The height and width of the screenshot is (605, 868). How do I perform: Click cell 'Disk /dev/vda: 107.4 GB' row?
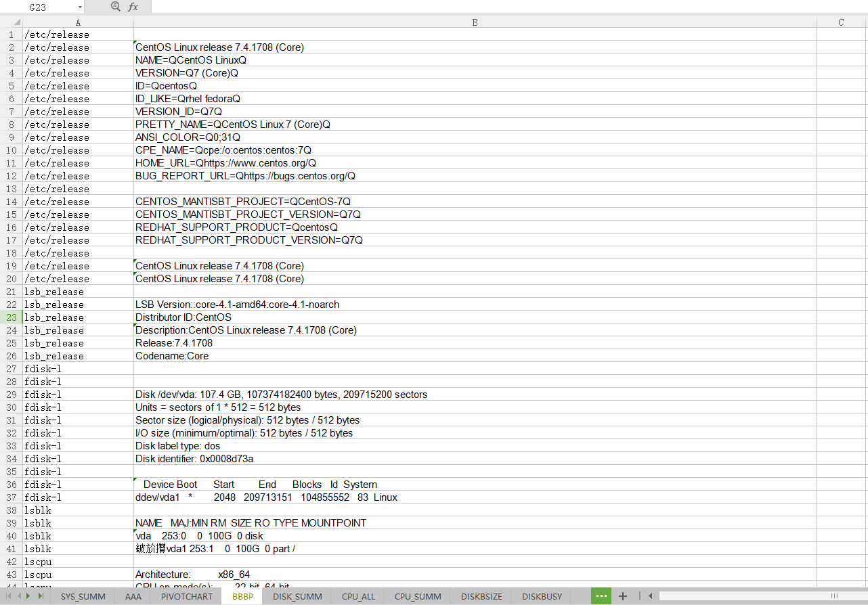click(x=475, y=395)
